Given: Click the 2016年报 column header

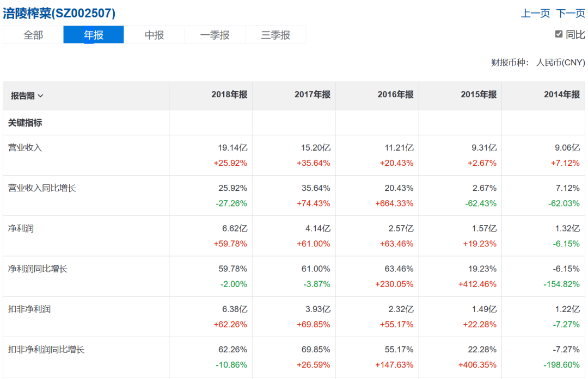Looking at the screenshot, I should coord(396,95).
